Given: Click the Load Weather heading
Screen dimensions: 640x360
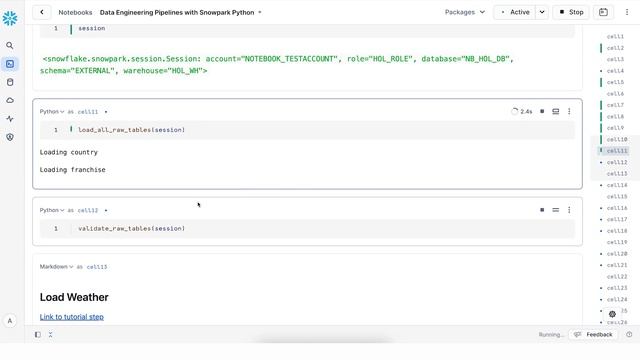Looking at the screenshot, I should pos(74,297).
